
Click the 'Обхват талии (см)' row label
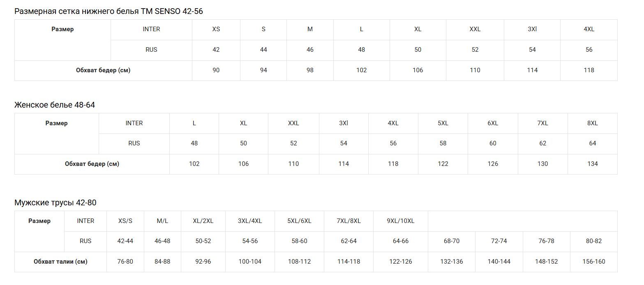coord(60,262)
